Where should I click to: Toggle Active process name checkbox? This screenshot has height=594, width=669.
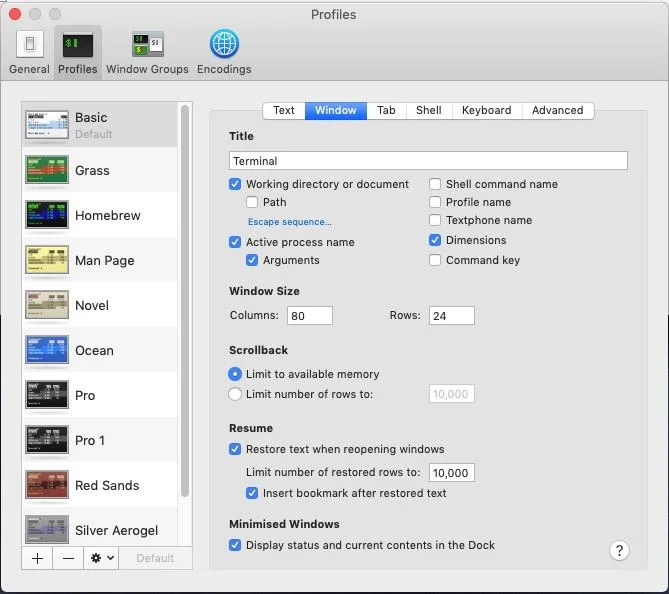tap(235, 242)
